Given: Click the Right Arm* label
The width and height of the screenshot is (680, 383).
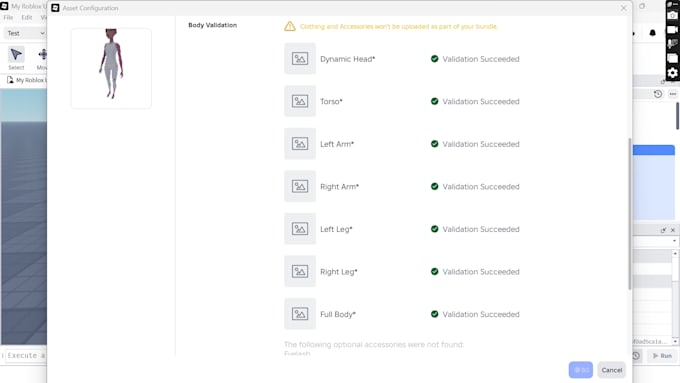Looking at the screenshot, I should [340, 187].
